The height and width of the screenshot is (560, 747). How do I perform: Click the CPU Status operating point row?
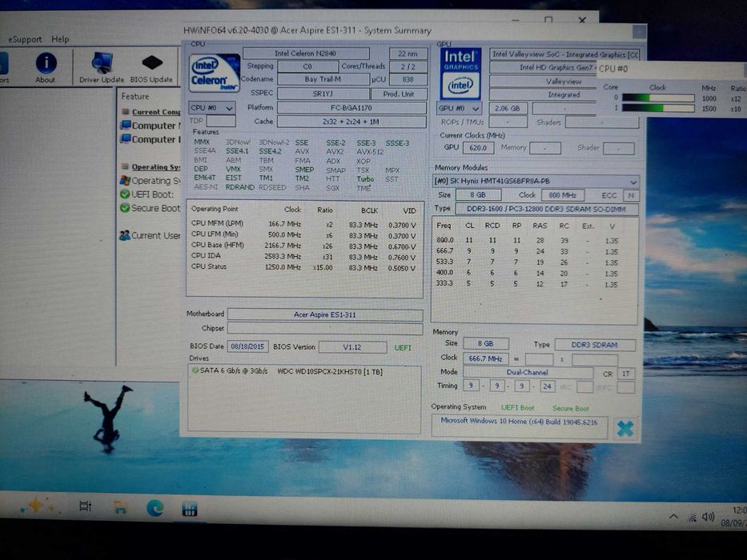pyautogui.click(x=303, y=267)
